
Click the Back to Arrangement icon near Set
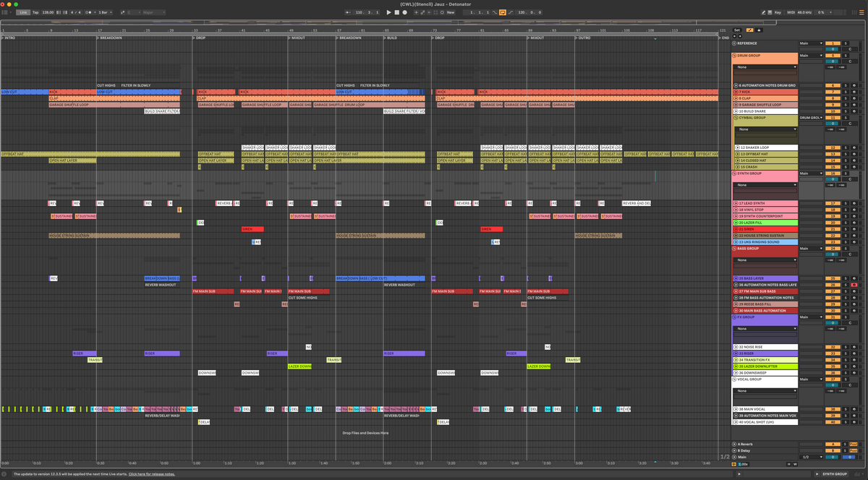pyautogui.click(x=749, y=30)
